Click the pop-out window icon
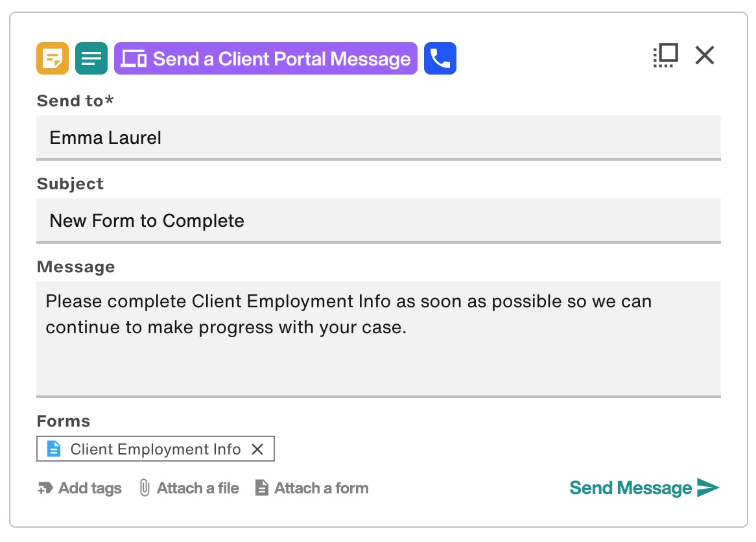The image size is (756, 542). tap(666, 55)
